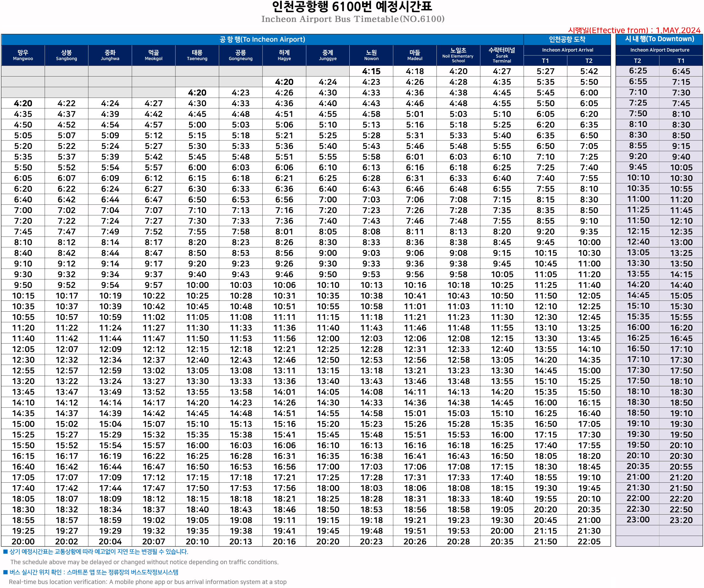
Task: Click the 'Nowon' column header
Action: (x=371, y=55)
